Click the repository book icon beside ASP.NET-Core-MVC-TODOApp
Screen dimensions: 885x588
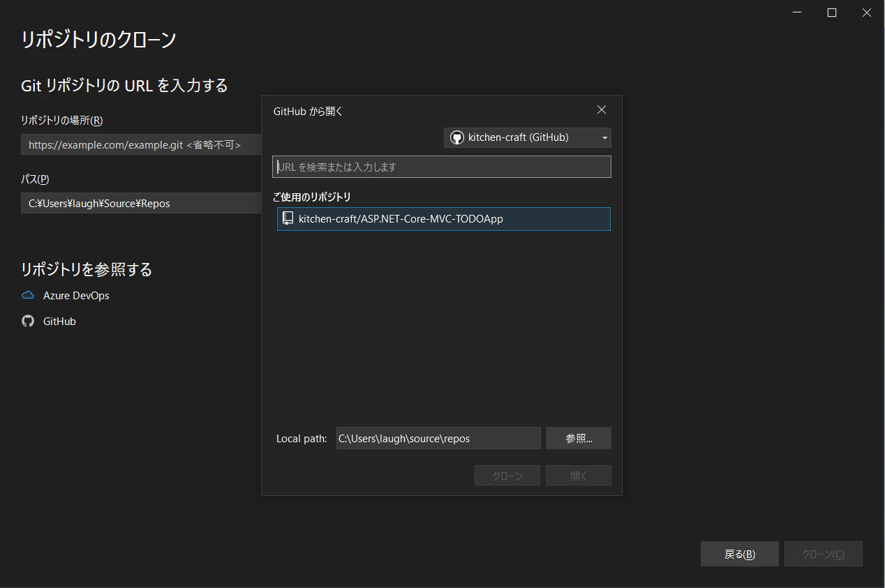288,218
